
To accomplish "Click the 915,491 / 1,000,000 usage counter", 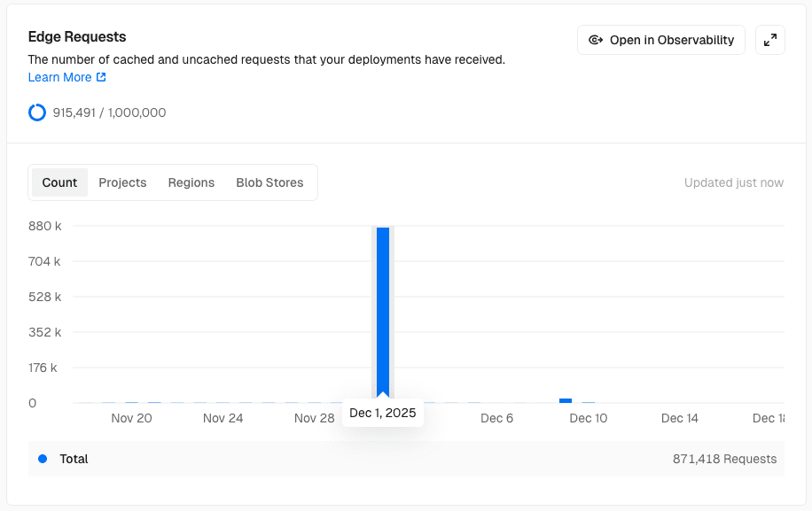I will point(110,112).
